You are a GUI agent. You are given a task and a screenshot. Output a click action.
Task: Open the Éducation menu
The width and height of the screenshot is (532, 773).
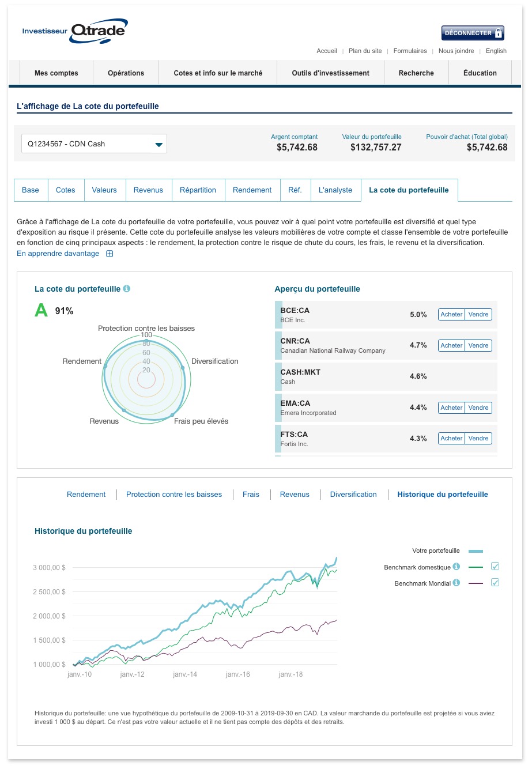(480, 73)
